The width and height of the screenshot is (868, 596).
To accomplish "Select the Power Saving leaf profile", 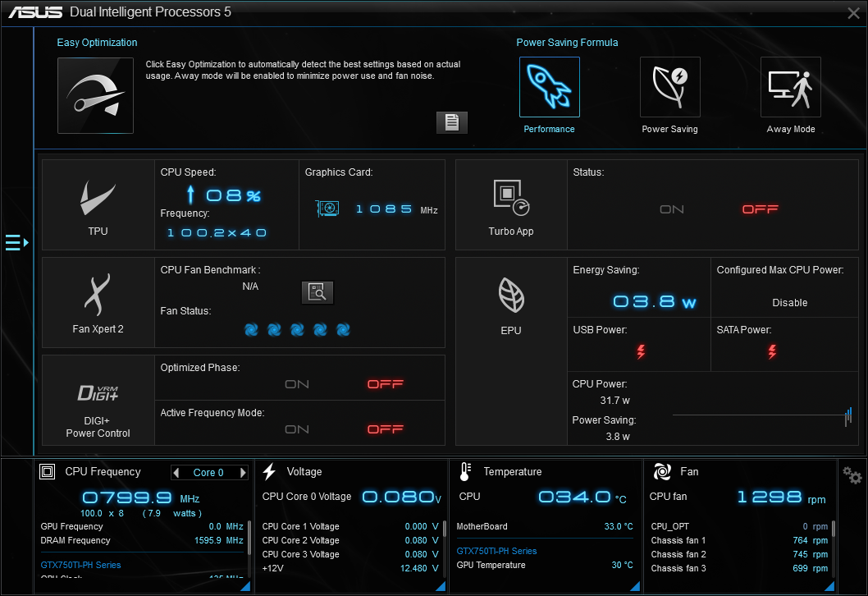I will point(669,87).
